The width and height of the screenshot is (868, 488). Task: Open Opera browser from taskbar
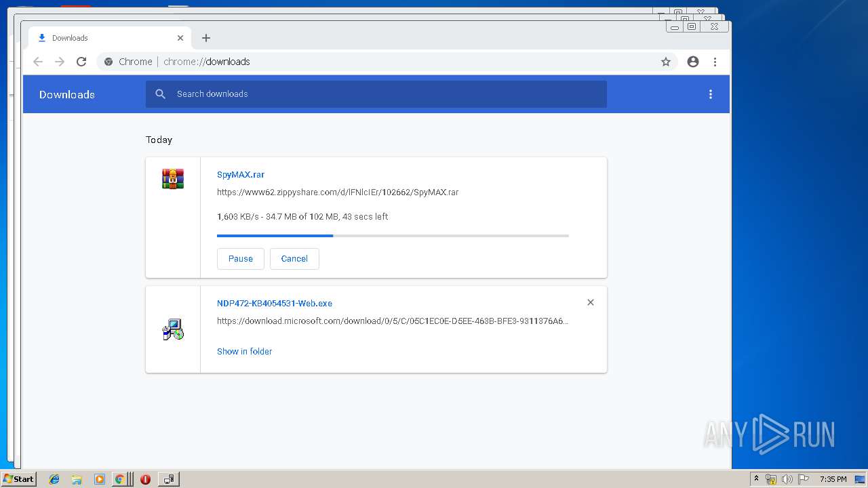coord(145,479)
